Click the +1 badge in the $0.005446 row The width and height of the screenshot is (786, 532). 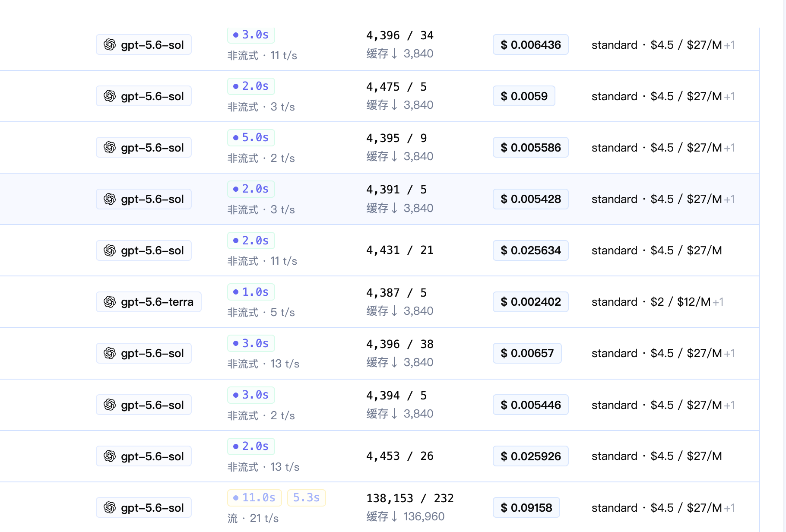730,405
